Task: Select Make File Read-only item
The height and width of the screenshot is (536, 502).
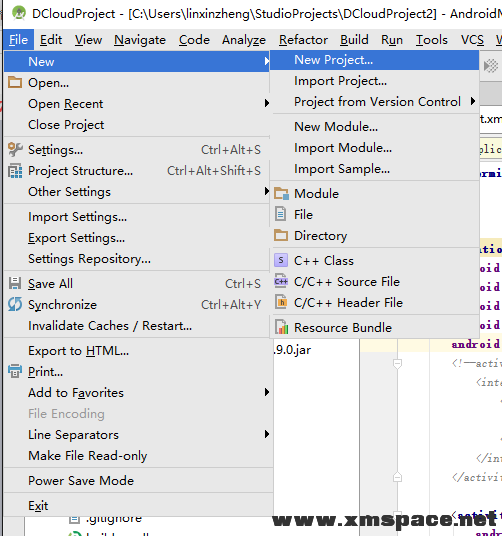Action: [x=137, y=456]
